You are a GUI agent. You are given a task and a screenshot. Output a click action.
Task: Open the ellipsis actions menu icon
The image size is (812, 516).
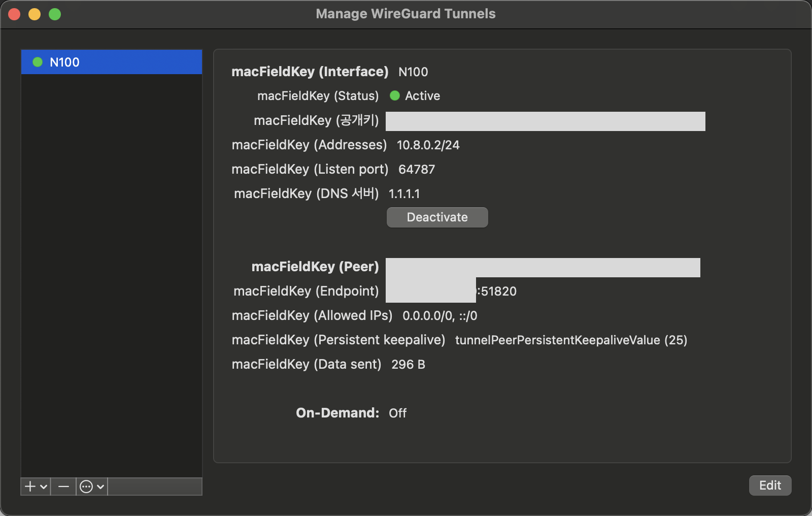[x=87, y=487]
